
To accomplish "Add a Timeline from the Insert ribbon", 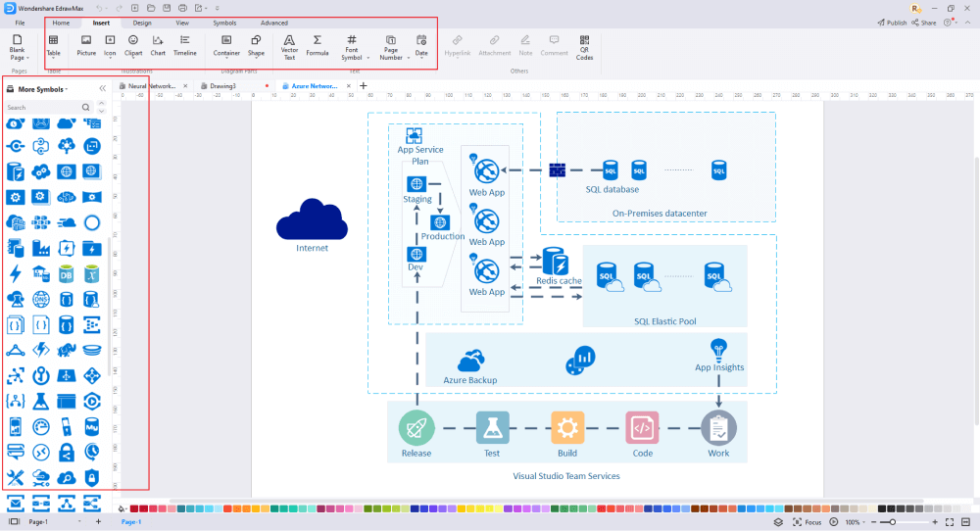I will [x=185, y=46].
